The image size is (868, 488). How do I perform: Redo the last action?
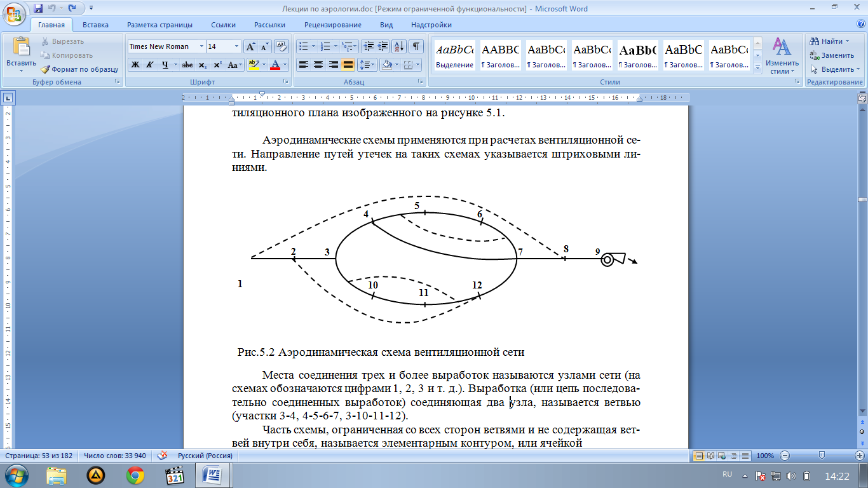(72, 8)
